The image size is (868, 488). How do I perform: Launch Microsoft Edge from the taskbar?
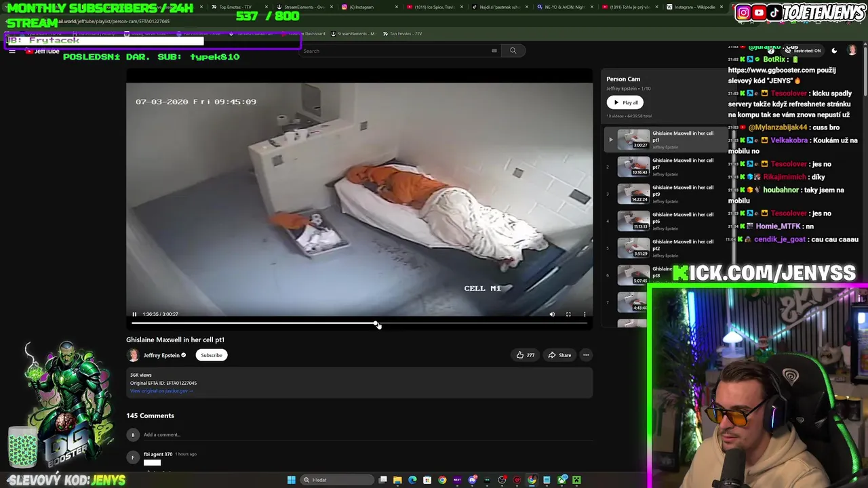pyautogui.click(x=412, y=480)
